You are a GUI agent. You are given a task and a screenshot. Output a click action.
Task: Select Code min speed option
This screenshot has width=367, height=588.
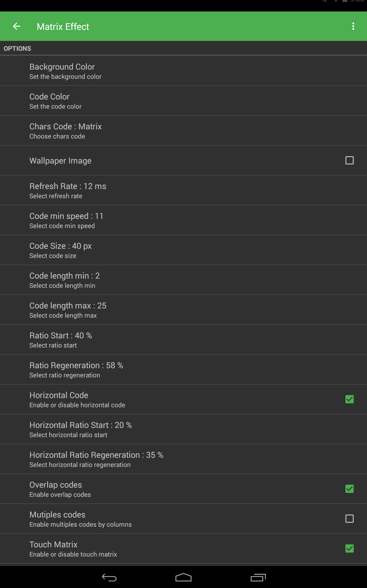pyautogui.click(x=183, y=220)
